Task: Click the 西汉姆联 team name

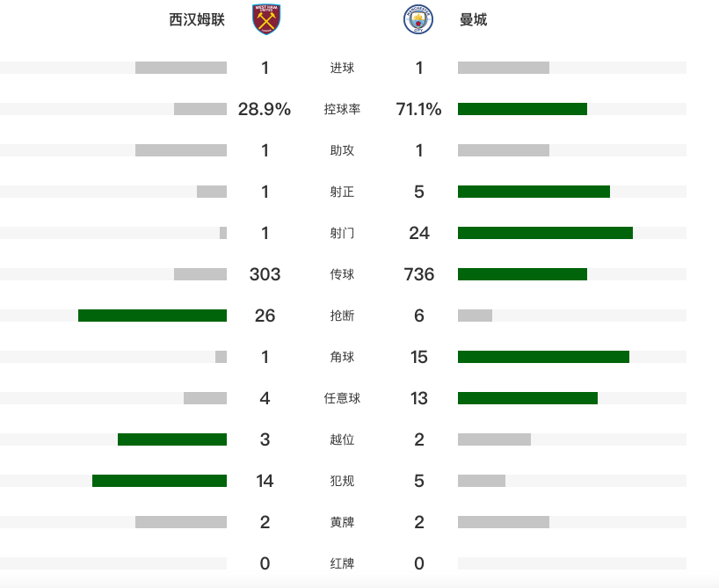Action: point(197,19)
